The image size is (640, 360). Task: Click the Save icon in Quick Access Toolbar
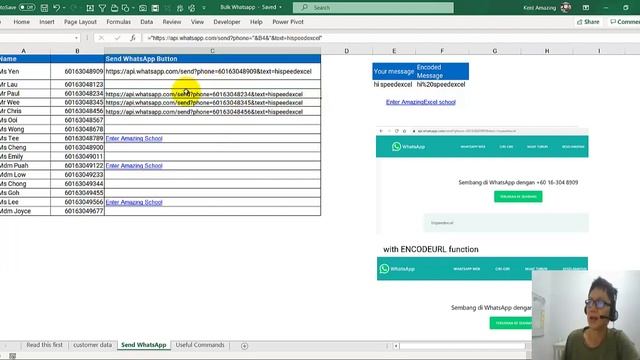[x=44, y=8]
